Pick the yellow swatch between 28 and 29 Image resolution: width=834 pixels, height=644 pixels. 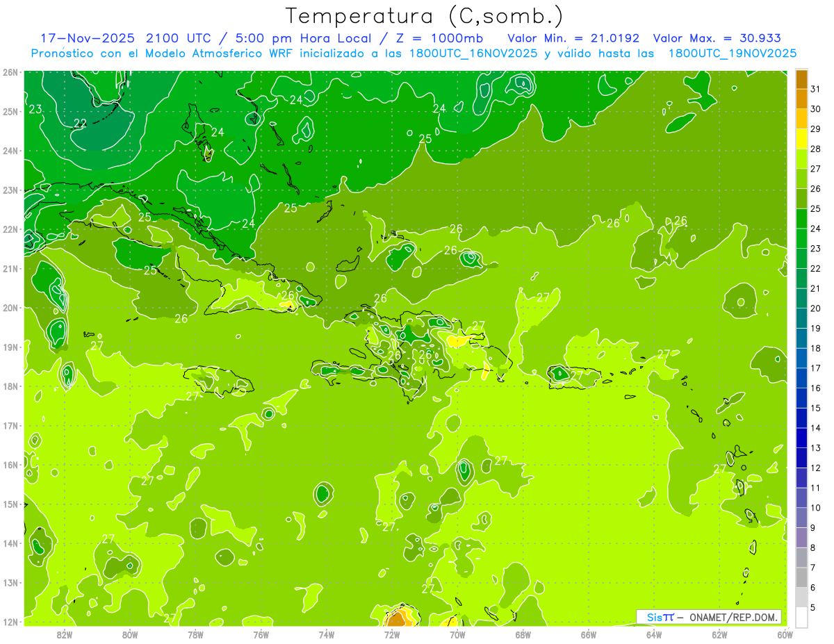coord(801,139)
